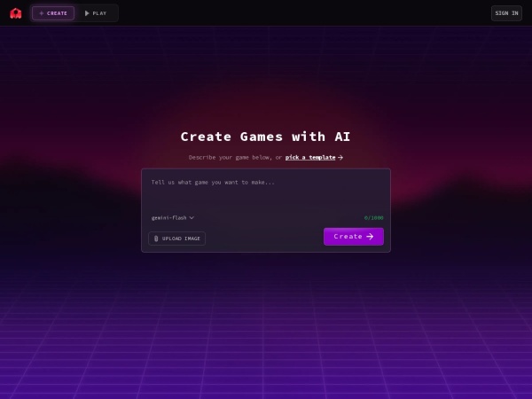Click the empty header bar between Play and Sign In

[x=304, y=13]
